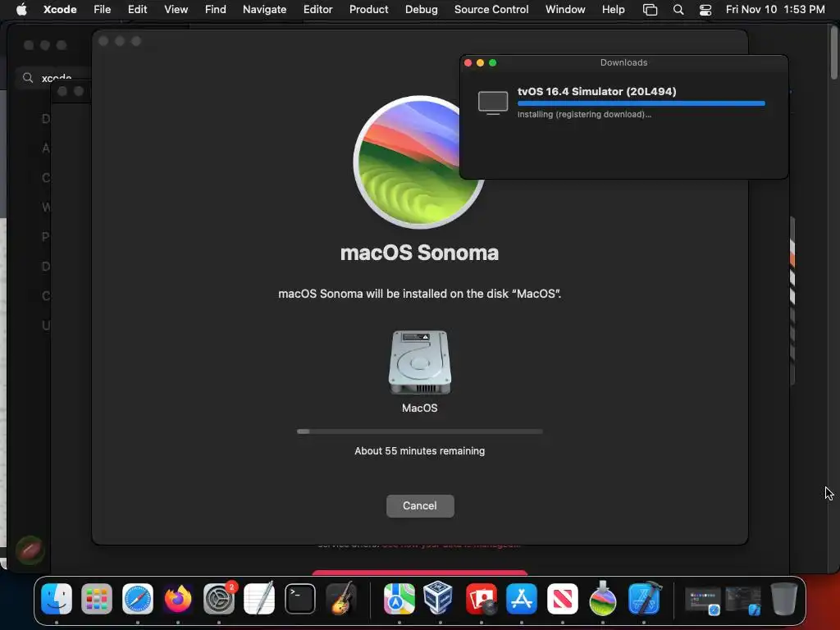Open the Product menu
840x630 pixels.
coord(368,9)
